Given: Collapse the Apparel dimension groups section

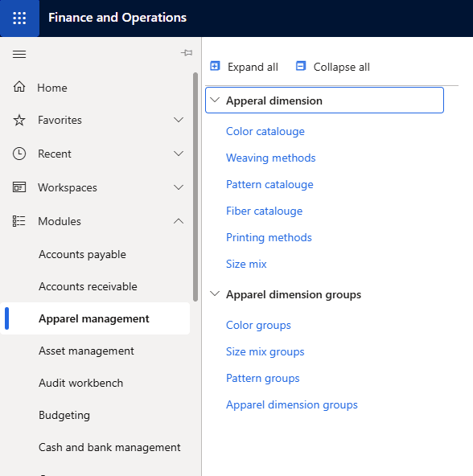Looking at the screenshot, I should tap(215, 293).
